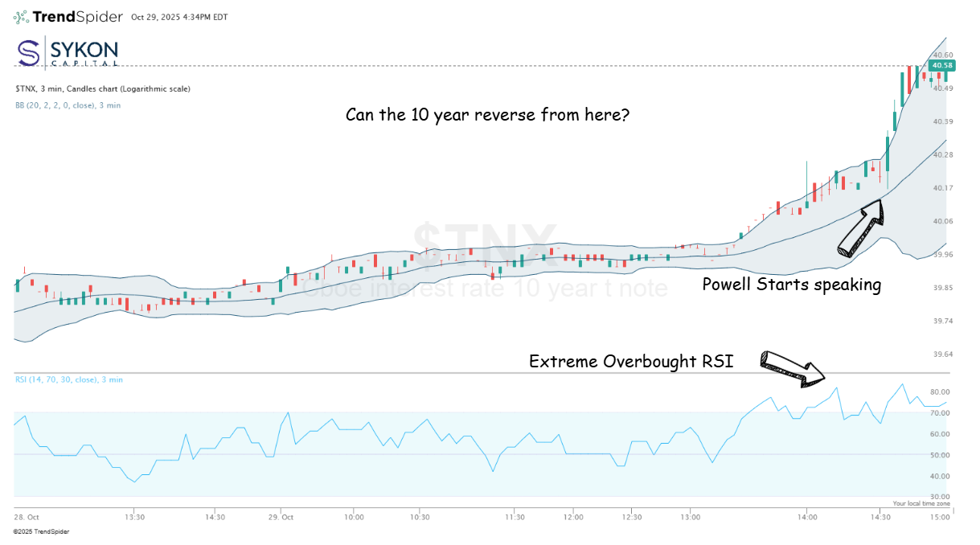
Task: Click the arrow pointing at RSI peak
Action: (x=793, y=367)
